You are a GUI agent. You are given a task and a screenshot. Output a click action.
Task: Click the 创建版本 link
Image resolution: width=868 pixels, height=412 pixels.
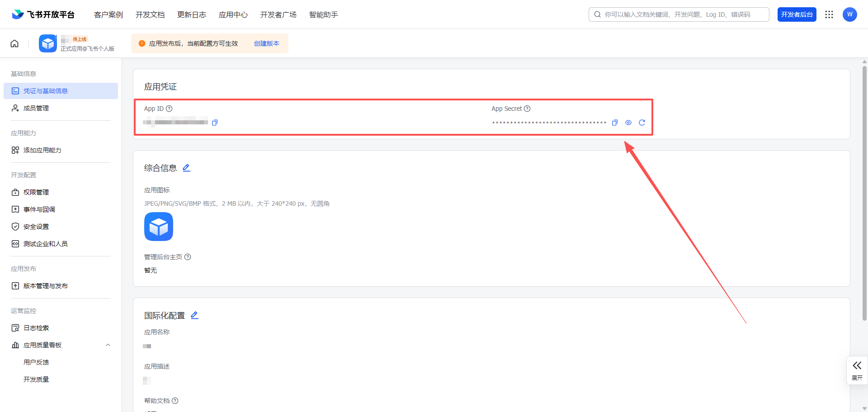tap(266, 43)
